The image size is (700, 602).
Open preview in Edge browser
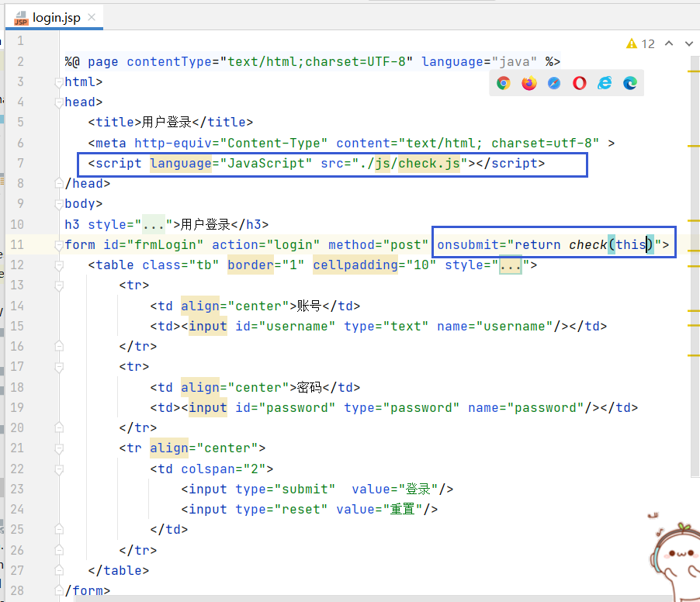(630, 83)
